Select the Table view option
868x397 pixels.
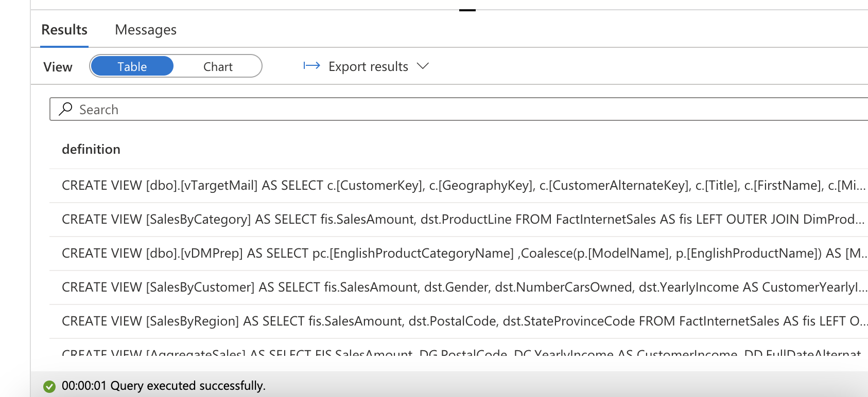point(132,67)
